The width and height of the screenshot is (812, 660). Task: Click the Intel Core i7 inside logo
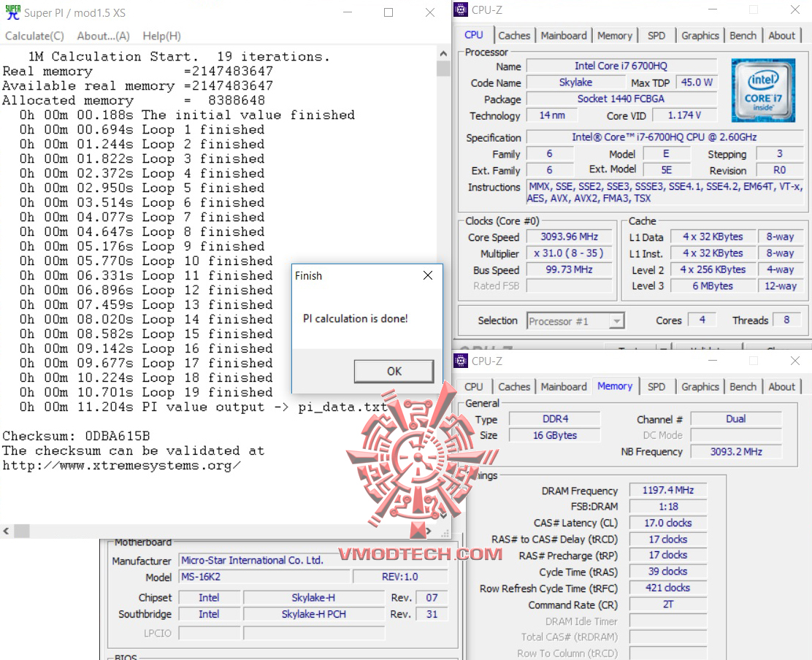[x=763, y=91]
